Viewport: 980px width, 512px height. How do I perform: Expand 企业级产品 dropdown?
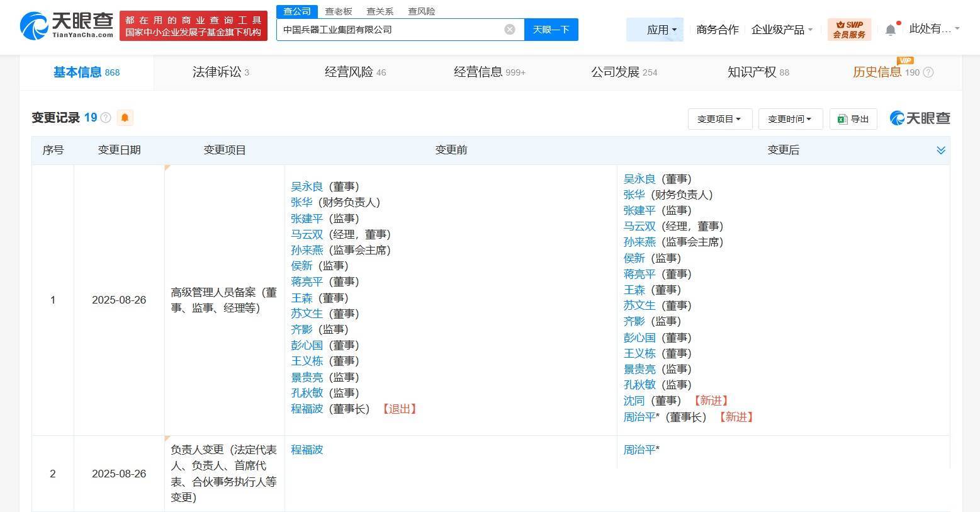782,30
